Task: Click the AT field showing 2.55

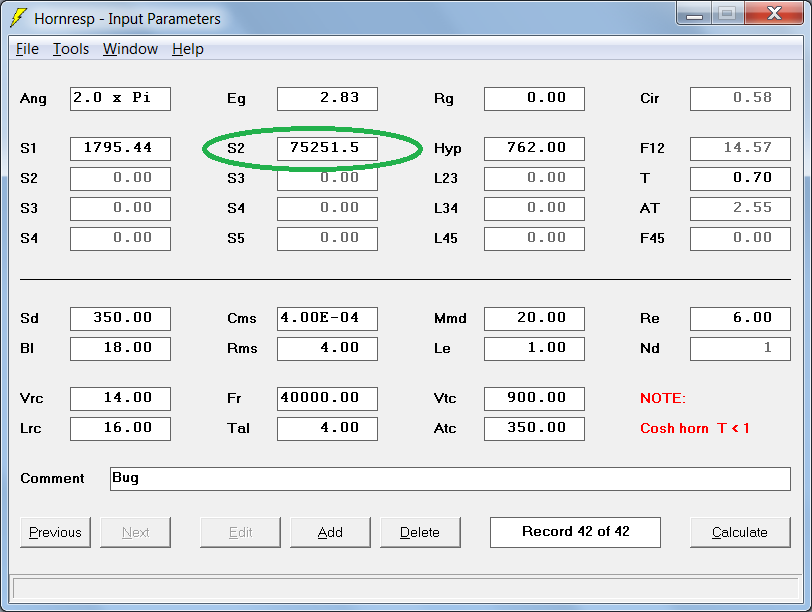Action: click(740, 209)
